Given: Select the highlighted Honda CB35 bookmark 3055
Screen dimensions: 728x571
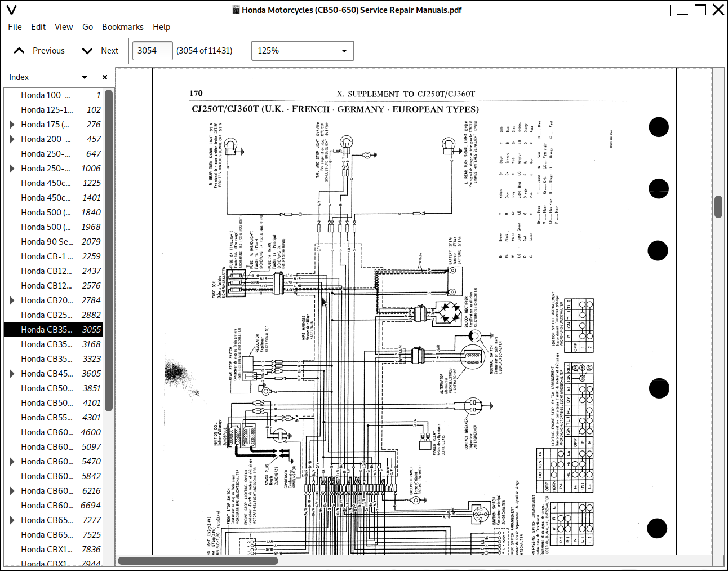Looking at the screenshot, I should [54, 330].
